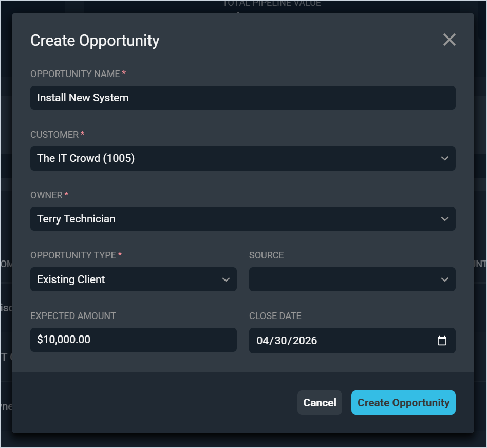
Task: Click the 'OPPORTUNITY NAME' field label
Action: [75, 74]
